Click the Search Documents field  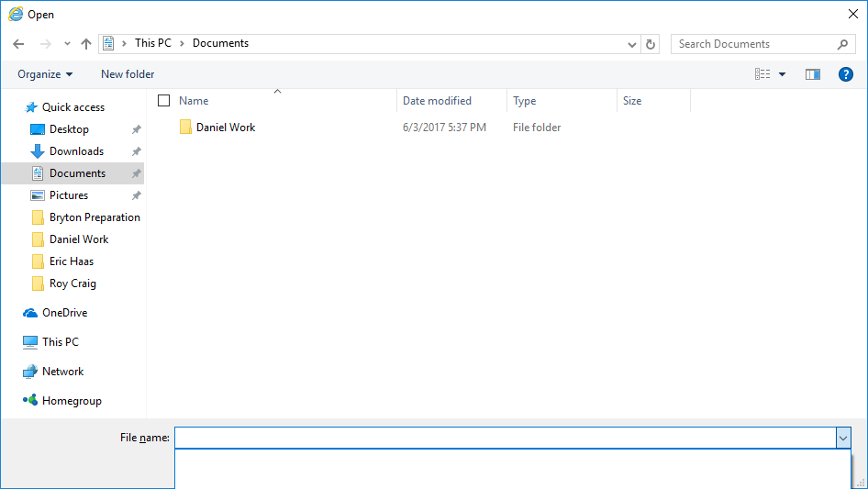pyautogui.click(x=752, y=44)
